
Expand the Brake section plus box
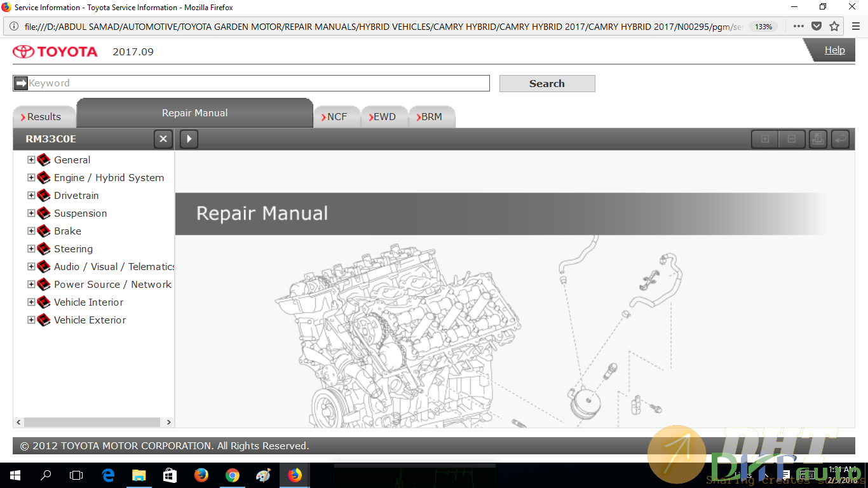[31, 231]
